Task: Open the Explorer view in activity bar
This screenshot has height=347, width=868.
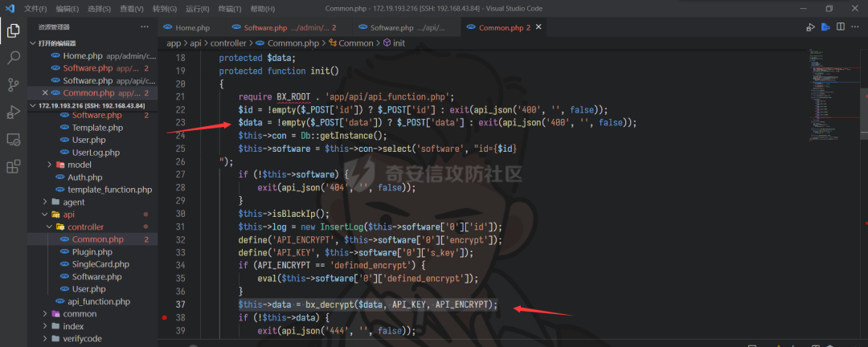Action: point(14,31)
